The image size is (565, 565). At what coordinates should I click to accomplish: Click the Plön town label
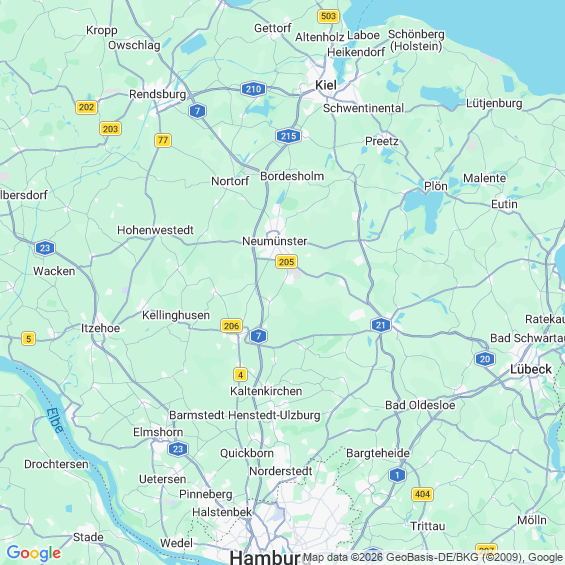point(436,186)
